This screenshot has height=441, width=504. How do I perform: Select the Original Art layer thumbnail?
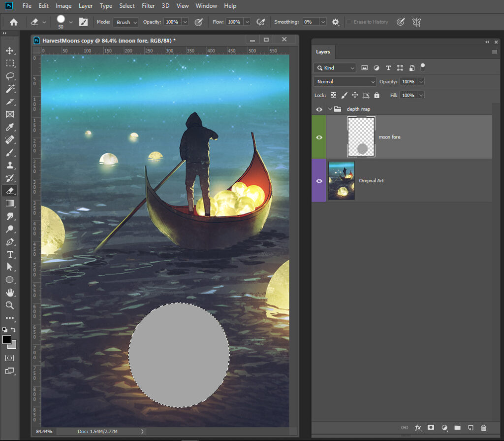click(341, 180)
